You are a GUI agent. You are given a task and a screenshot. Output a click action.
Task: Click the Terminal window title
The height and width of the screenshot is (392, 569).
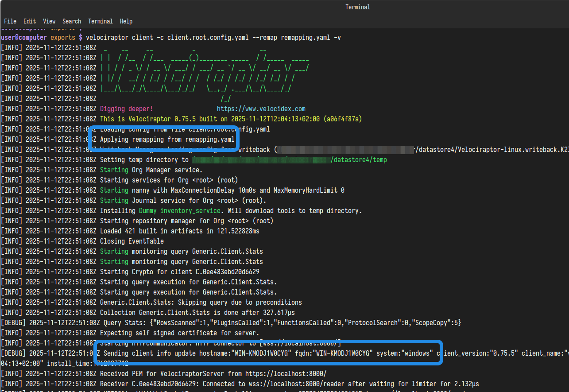click(357, 7)
